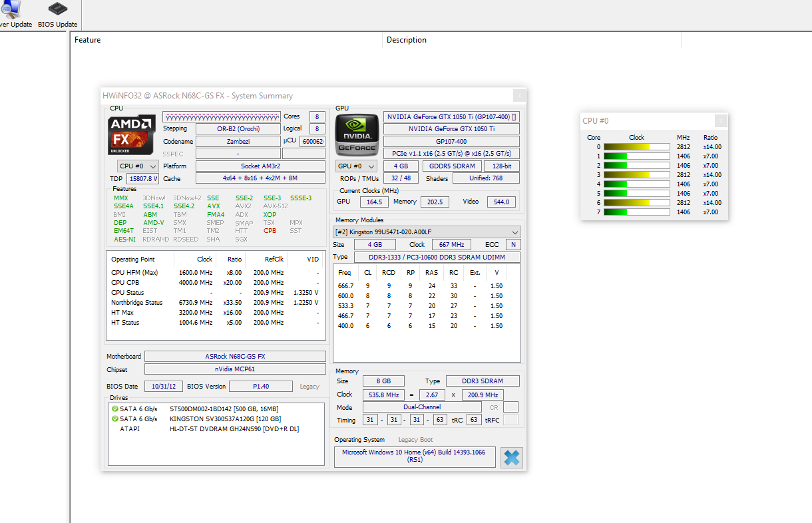This screenshot has height=523, width=812.
Task: Click the GPU clock value 164.5
Action: tap(374, 202)
